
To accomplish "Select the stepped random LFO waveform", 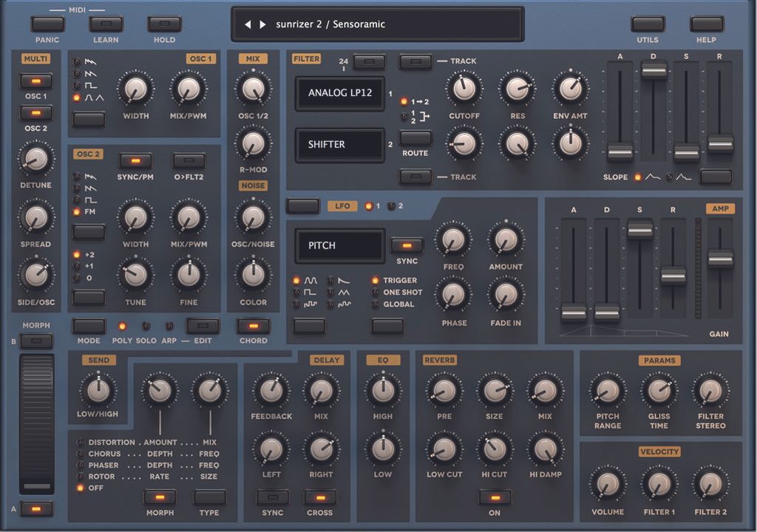I will coord(296,304).
